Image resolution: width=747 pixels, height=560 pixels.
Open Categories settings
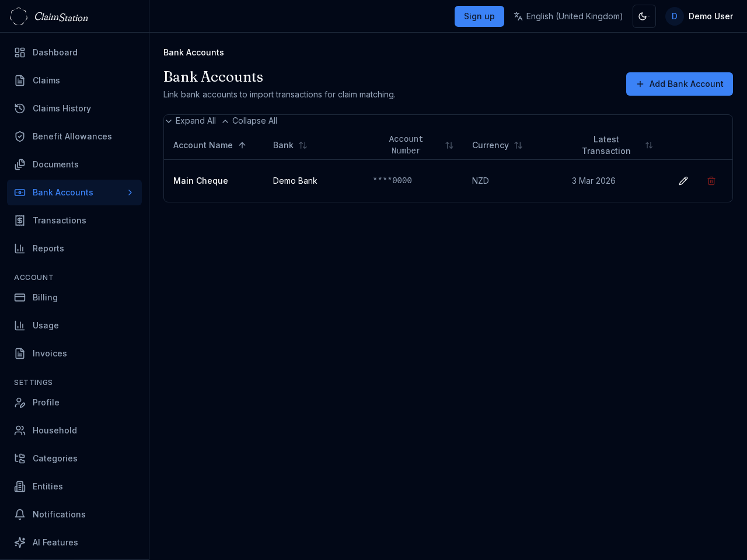[x=75, y=459]
